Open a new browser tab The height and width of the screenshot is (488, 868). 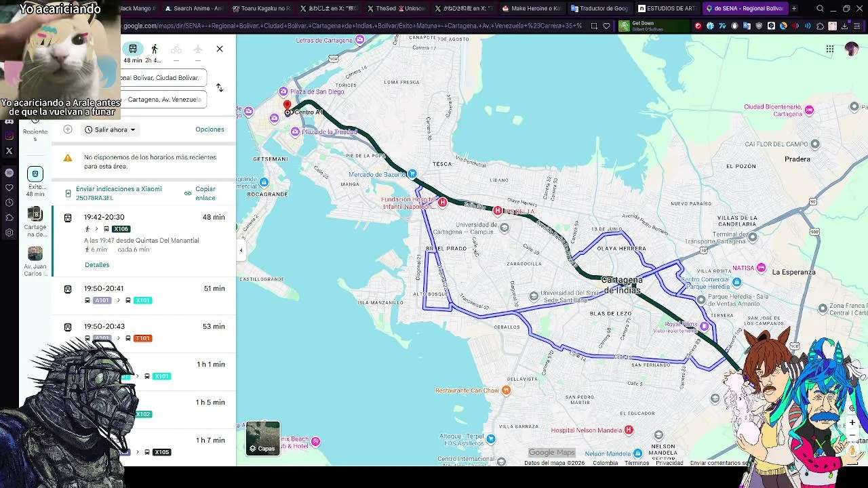click(794, 9)
